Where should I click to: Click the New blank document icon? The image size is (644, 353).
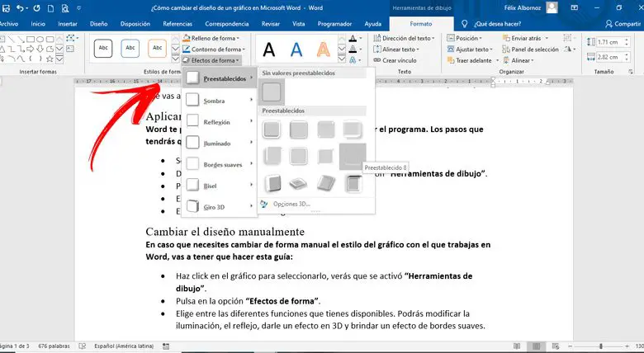50,8
